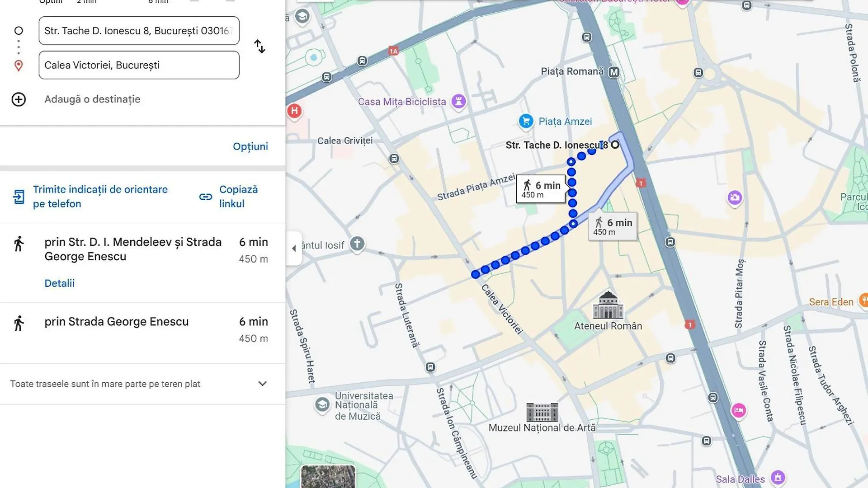This screenshot has width=868, height=488.
Task: Select route via Str. D. I. Mendeleev
Action: click(133, 249)
